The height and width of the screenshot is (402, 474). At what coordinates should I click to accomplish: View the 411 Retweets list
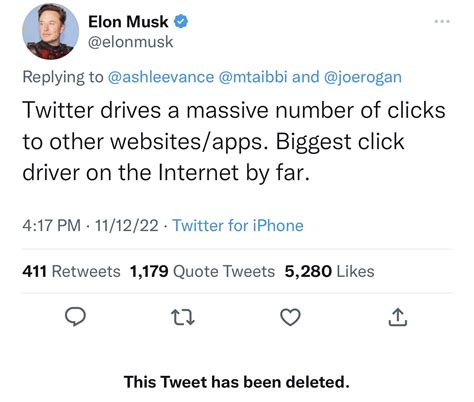click(x=71, y=271)
